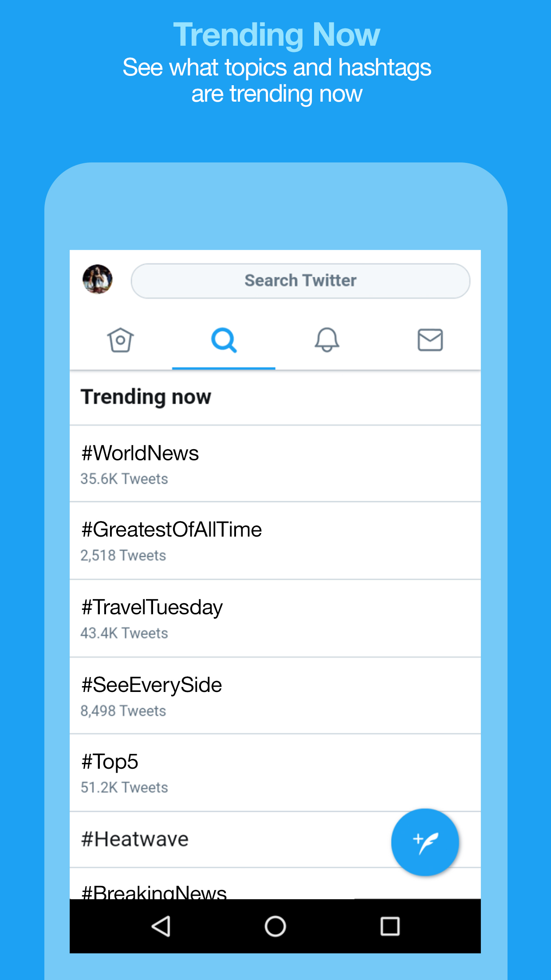Open the #WorldNews trend
The height and width of the screenshot is (980, 551).
coord(140,453)
